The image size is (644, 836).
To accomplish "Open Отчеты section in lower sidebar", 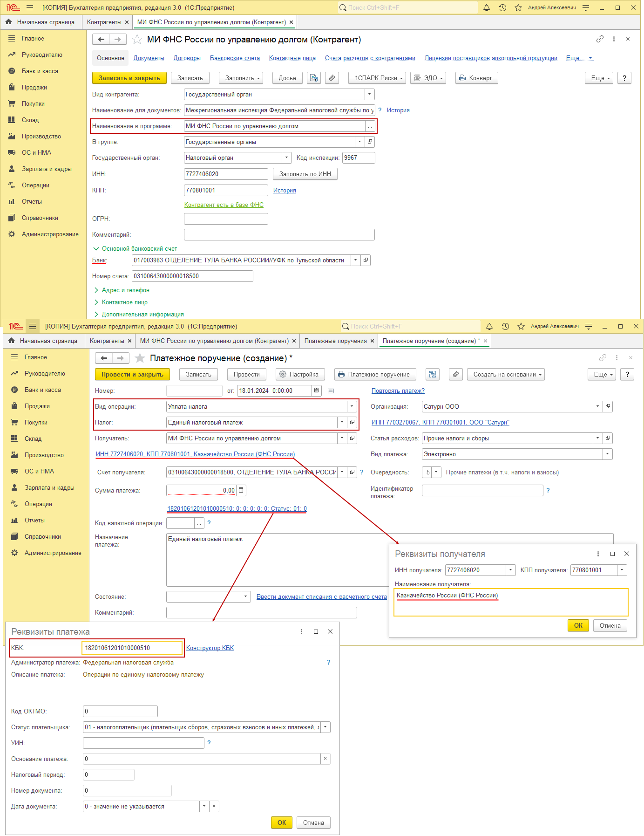I will 34,521.
